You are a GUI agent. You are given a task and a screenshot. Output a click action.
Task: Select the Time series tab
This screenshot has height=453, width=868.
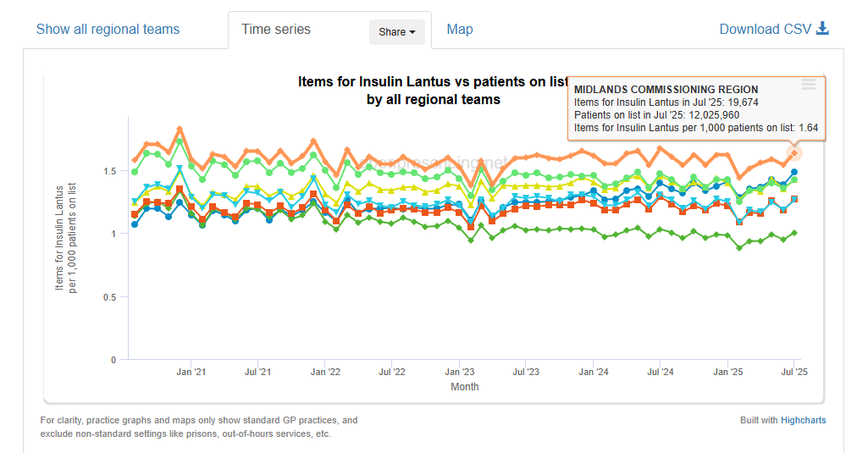276,30
